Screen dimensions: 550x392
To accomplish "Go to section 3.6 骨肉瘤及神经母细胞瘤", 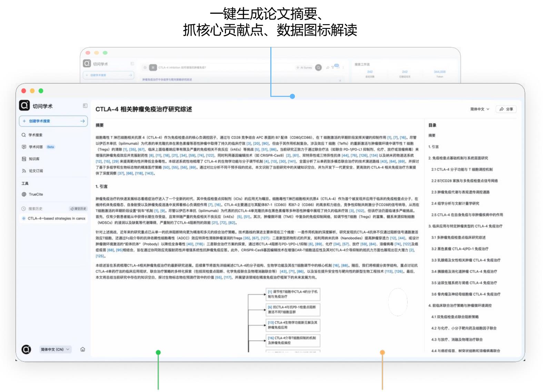I will point(466,294).
